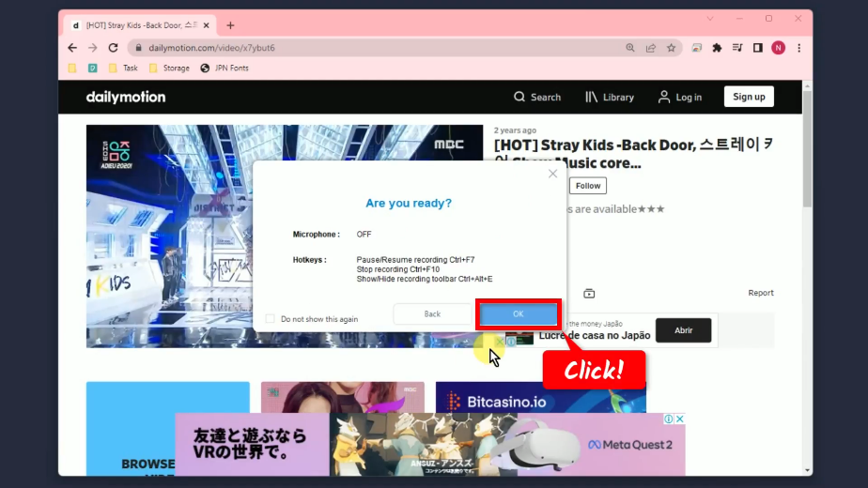This screenshot has height=488, width=868.
Task: Click the browser back arrow
Action: pyautogui.click(x=72, y=48)
